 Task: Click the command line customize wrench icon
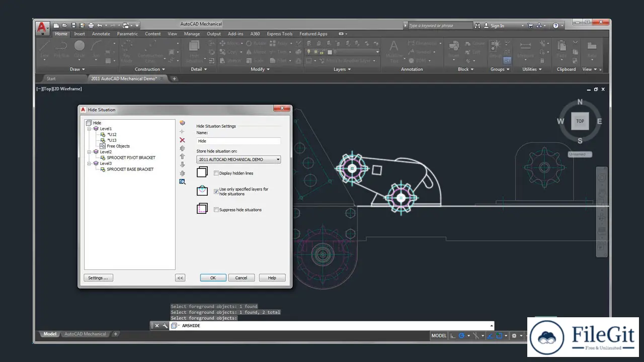point(165,326)
